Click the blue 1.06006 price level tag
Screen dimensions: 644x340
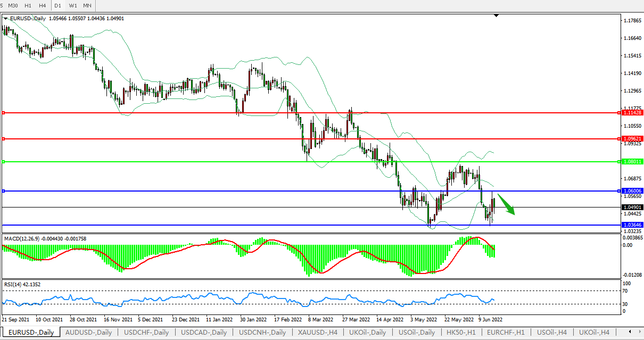tap(631, 190)
